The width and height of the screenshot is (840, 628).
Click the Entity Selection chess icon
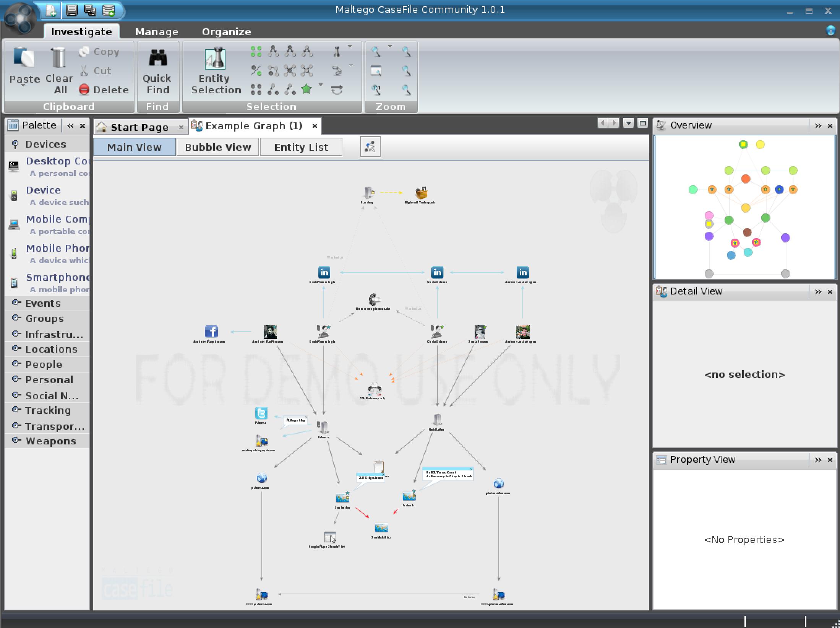tap(215, 59)
